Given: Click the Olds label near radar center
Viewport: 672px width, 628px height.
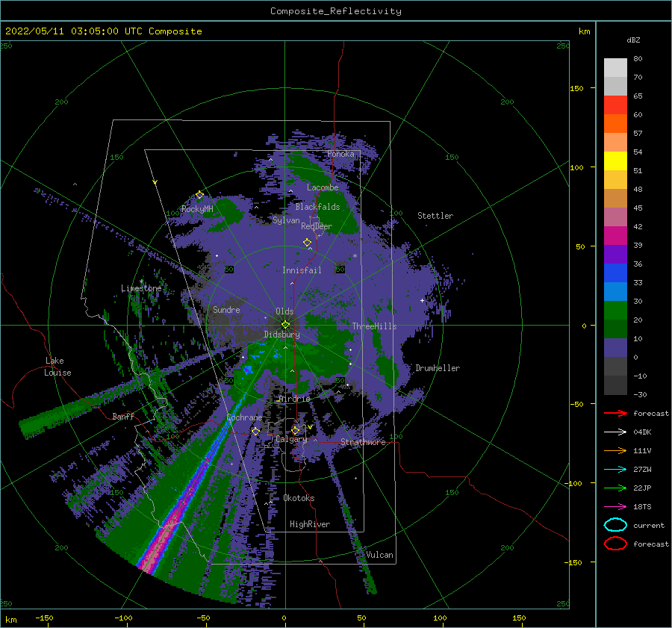Looking at the screenshot, I should (x=284, y=311).
